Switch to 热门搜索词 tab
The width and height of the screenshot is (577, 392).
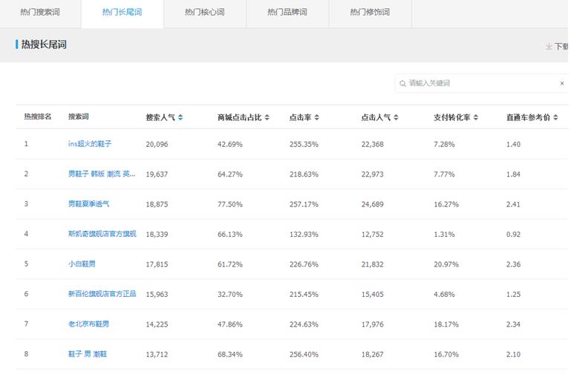[40, 13]
